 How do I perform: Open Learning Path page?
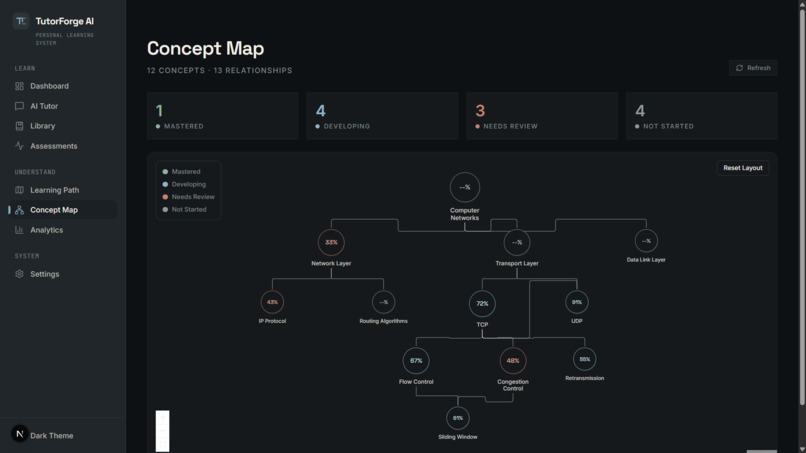pos(54,190)
